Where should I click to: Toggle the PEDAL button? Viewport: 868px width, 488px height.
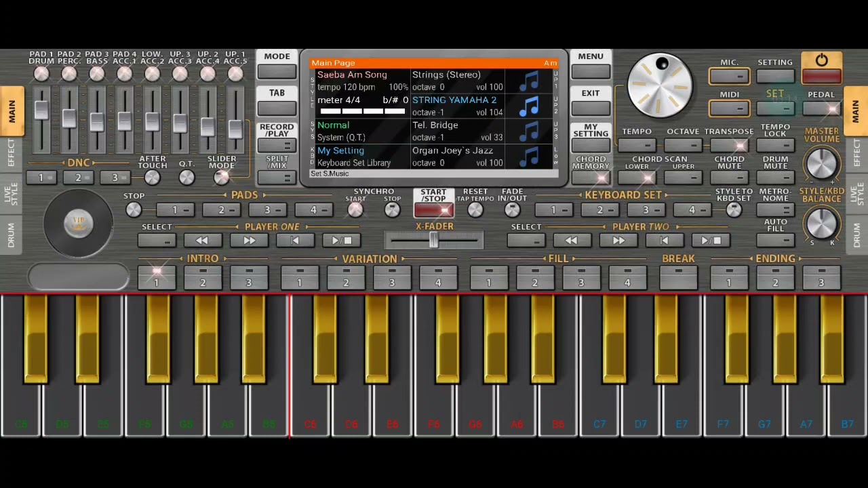(x=821, y=108)
